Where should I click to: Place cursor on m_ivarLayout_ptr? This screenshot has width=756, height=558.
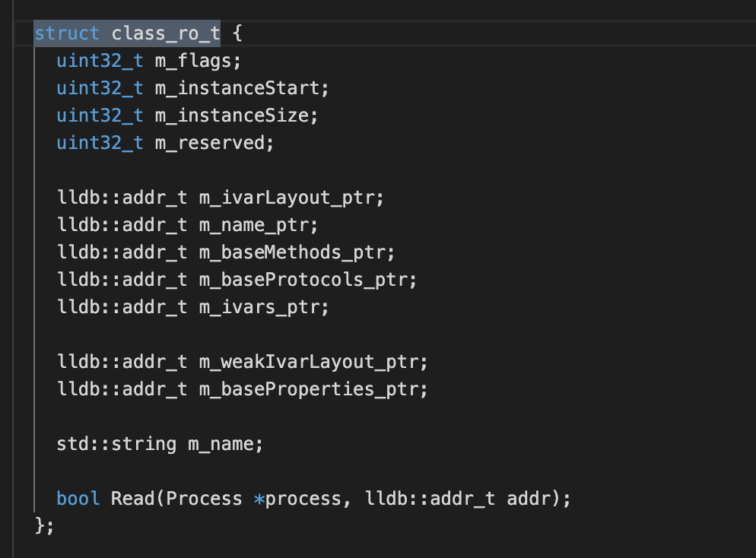click(286, 198)
